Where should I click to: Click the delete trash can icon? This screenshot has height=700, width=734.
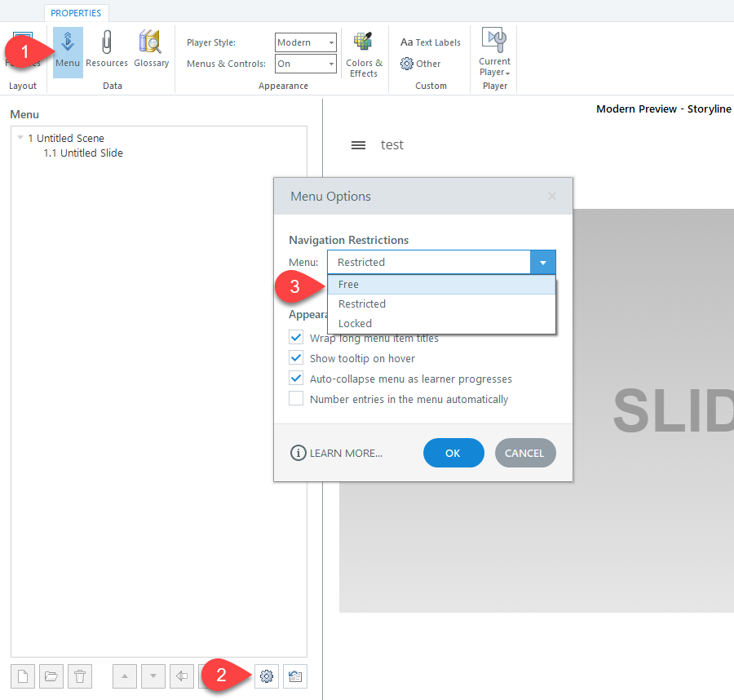80,676
